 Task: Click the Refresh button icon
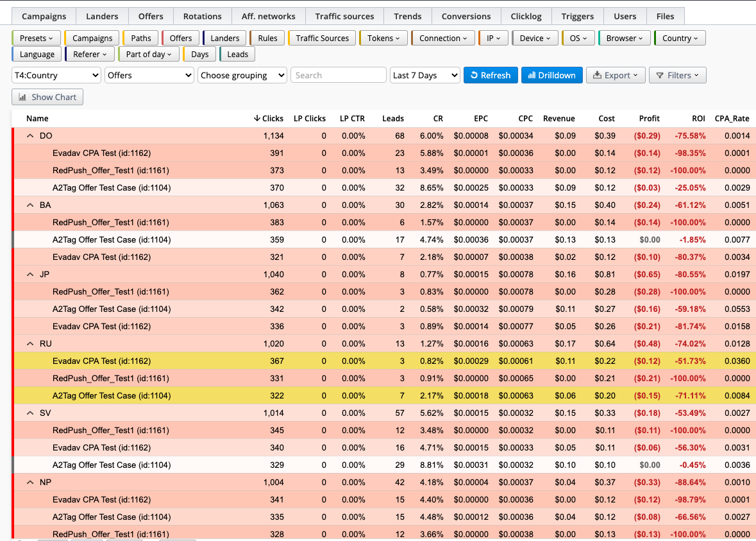(x=474, y=75)
